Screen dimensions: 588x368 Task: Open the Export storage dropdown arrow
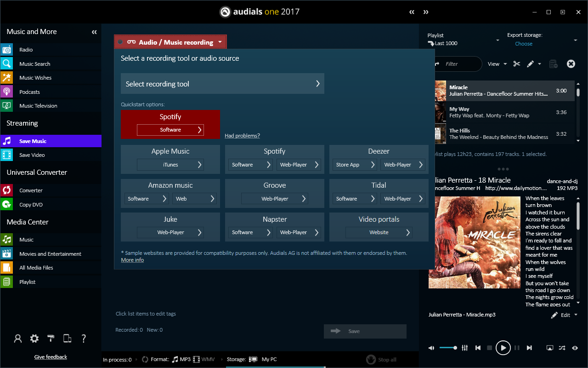pyautogui.click(x=575, y=40)
